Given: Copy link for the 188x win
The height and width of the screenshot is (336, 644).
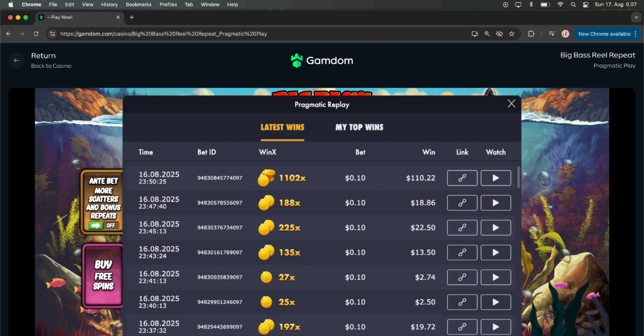Looking at the screenshot, I should click(x=462, y=203).
